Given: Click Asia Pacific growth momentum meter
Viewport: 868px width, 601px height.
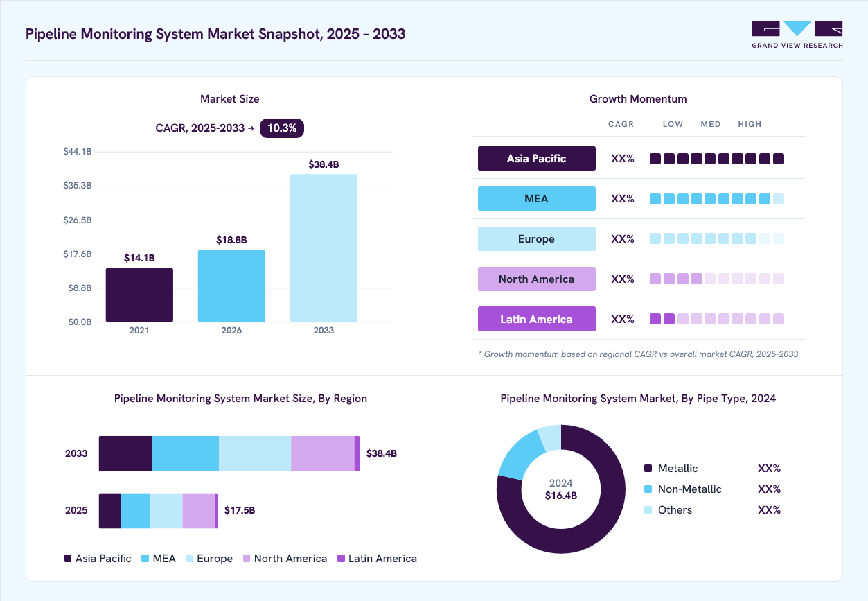Looking at the screenshot, I should (x=717, y=159).
